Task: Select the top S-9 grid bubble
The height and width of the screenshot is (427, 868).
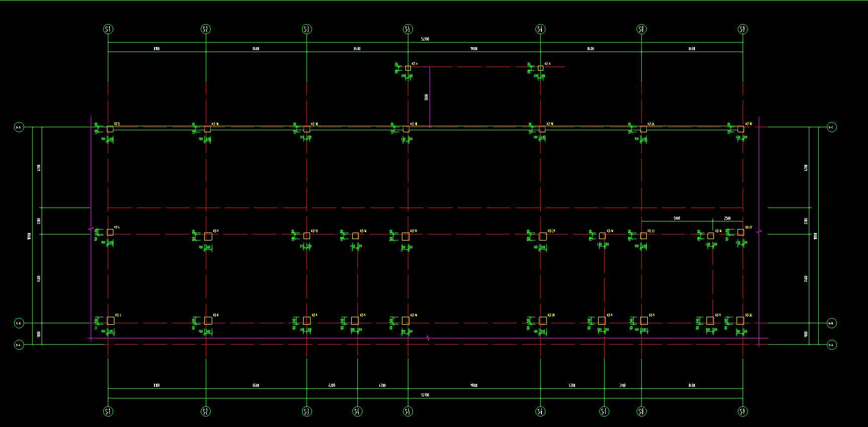Action: [x=743, y=29]
